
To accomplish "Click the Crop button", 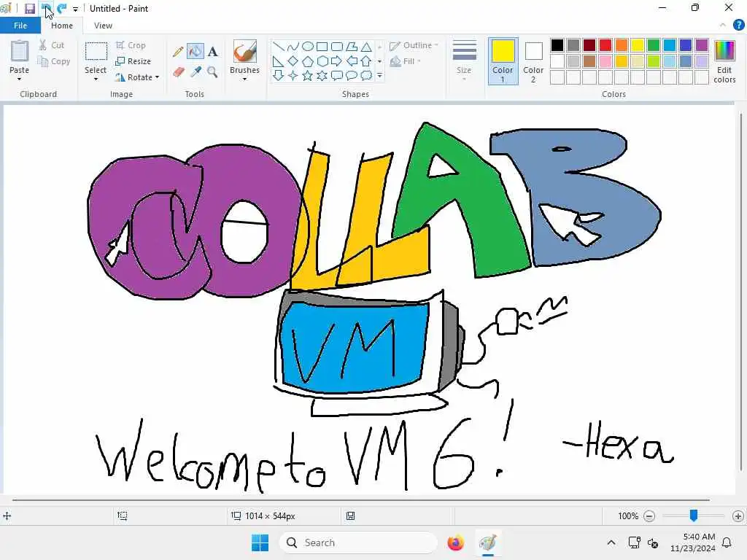I will pos(131,45).
